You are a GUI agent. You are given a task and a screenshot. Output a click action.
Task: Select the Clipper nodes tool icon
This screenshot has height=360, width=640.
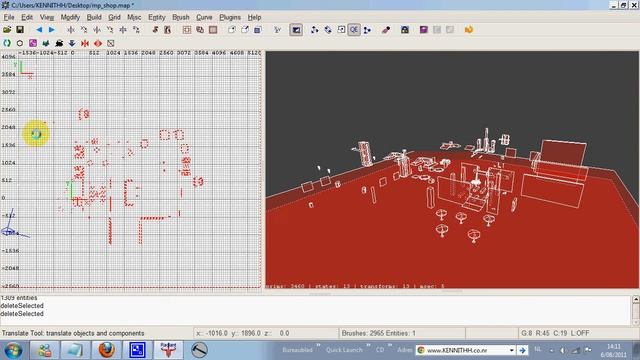point(367,30)
